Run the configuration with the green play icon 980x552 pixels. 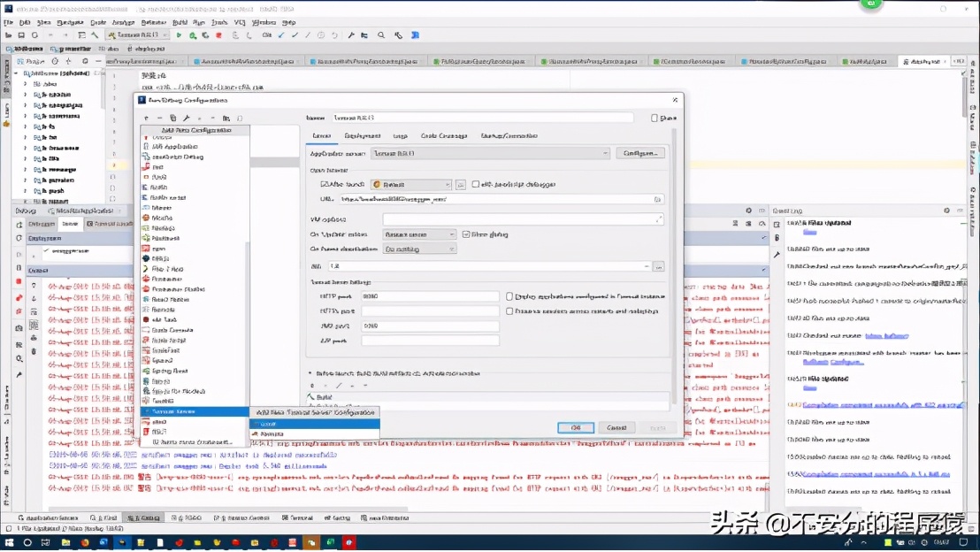[179, 35]
